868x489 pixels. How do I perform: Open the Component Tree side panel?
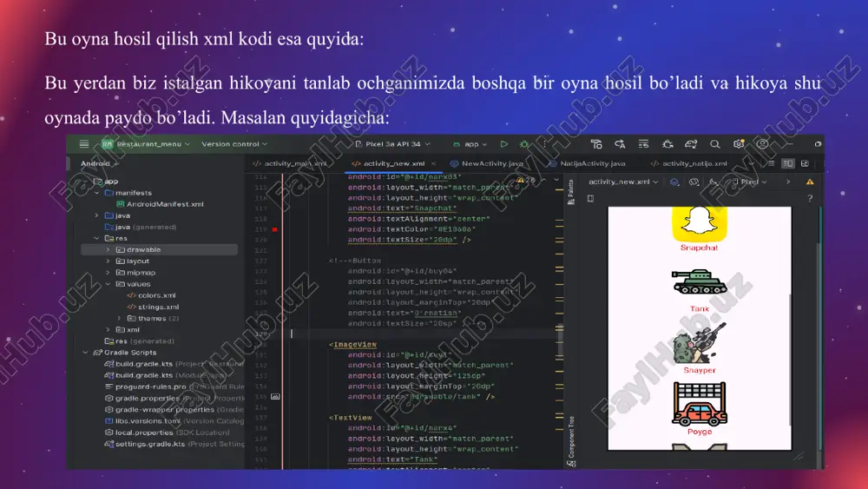coord(571,441)
